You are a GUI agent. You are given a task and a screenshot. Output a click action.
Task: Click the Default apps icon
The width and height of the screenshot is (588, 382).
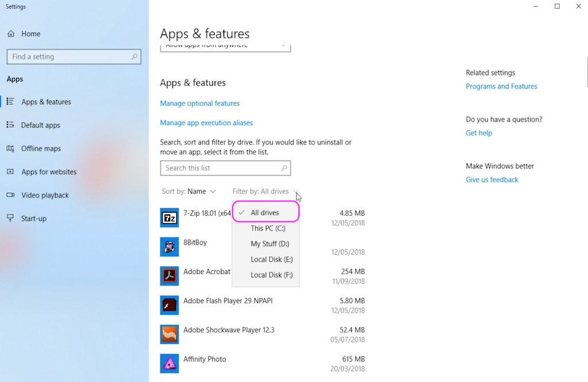[x=10, y=124]
